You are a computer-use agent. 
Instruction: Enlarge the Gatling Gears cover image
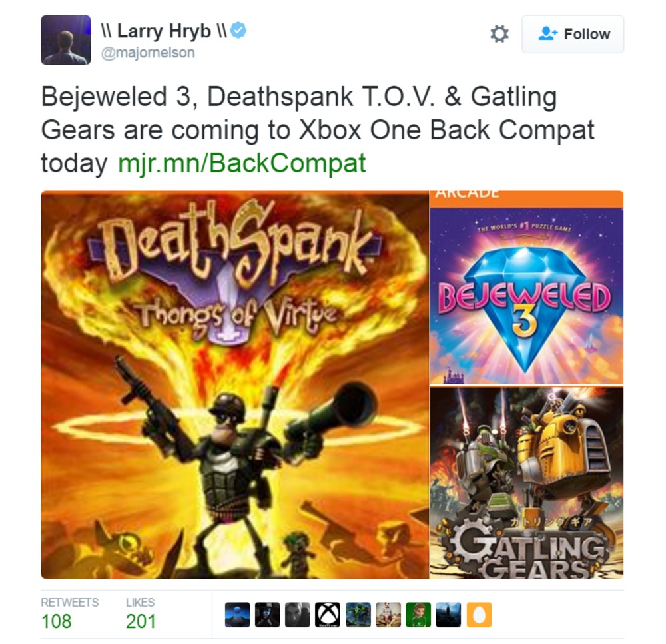click(x=527, y=483)
